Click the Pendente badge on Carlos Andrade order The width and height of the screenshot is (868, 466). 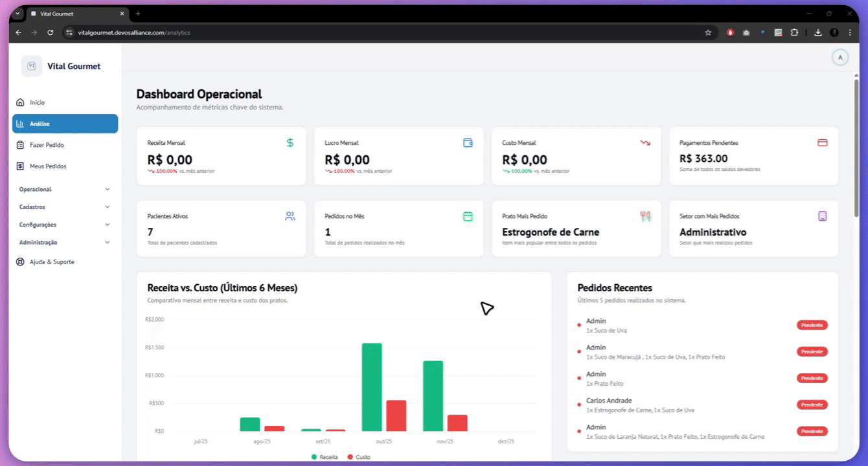812,405
